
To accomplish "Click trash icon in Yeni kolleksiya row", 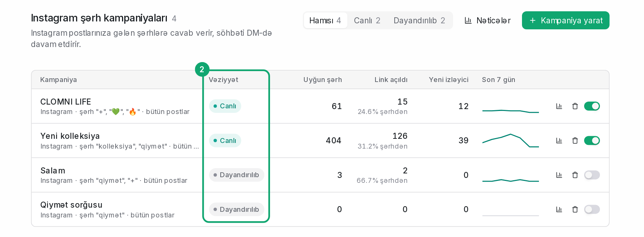I will tap(575, 140).
